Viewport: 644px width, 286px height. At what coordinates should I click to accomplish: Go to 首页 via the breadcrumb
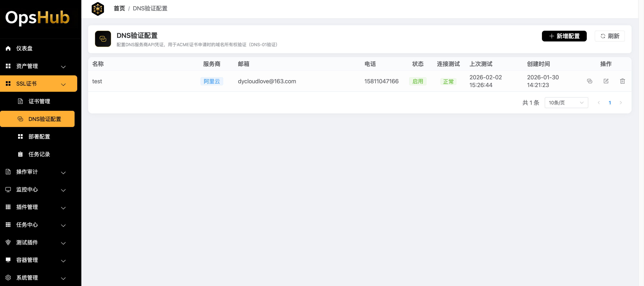coord(119,8)
